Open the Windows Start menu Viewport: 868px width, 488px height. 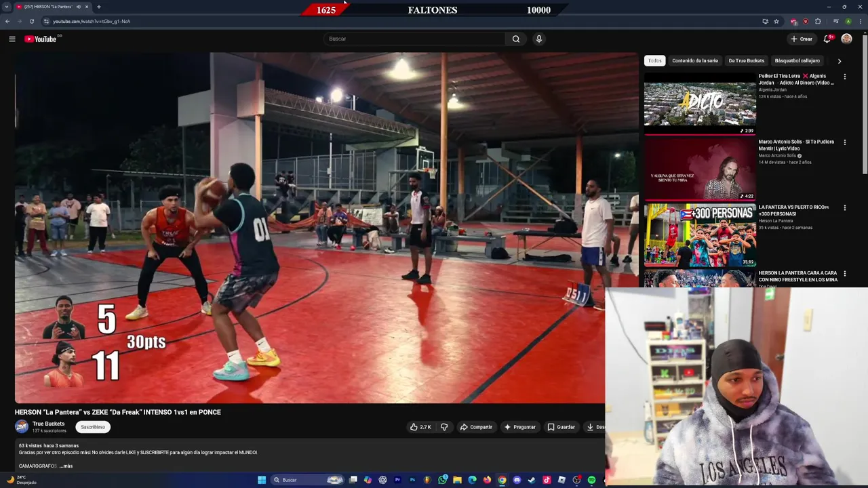pos(262,480)
